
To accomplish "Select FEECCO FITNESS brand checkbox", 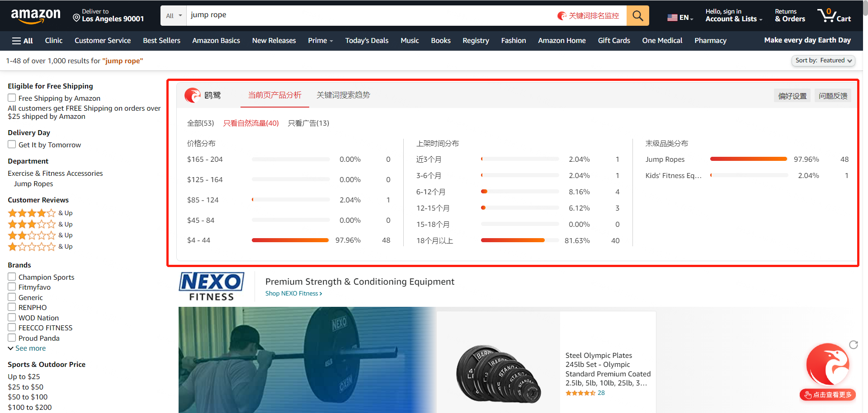I will [12, 327].
